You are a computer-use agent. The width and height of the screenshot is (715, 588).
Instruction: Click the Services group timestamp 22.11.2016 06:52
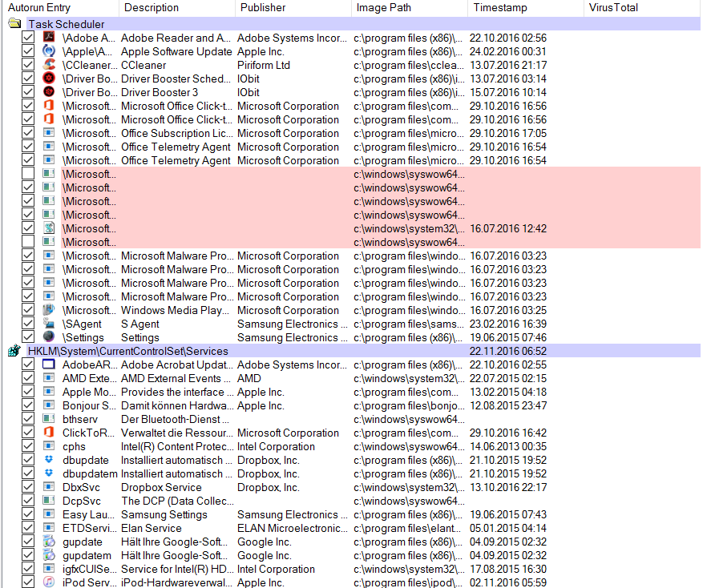[508, 351]
